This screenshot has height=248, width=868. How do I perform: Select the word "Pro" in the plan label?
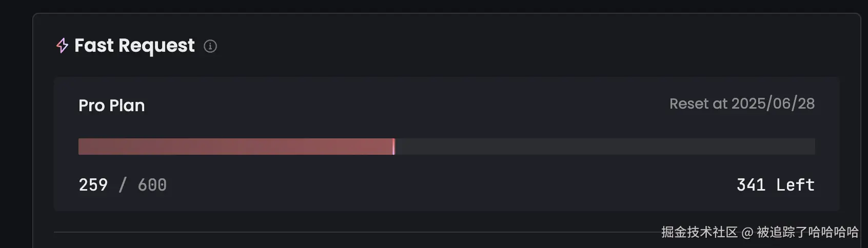(91, 106)
